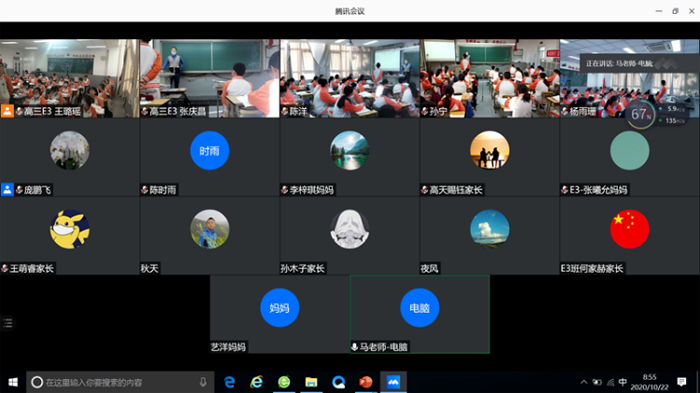This screenshot has height=393, width=700.
Task: Open the PowerPoint app in taskbar
Action: (366, 382)
